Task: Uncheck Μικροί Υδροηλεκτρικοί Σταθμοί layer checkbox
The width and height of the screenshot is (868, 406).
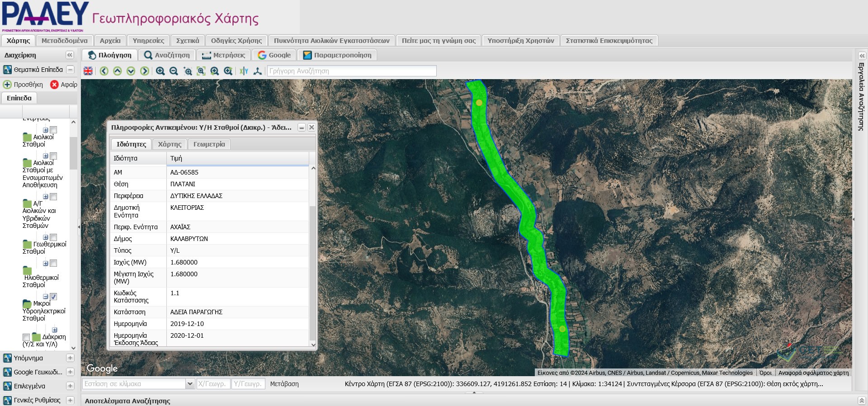Action: pyautogui.click(x=53, y=297)
